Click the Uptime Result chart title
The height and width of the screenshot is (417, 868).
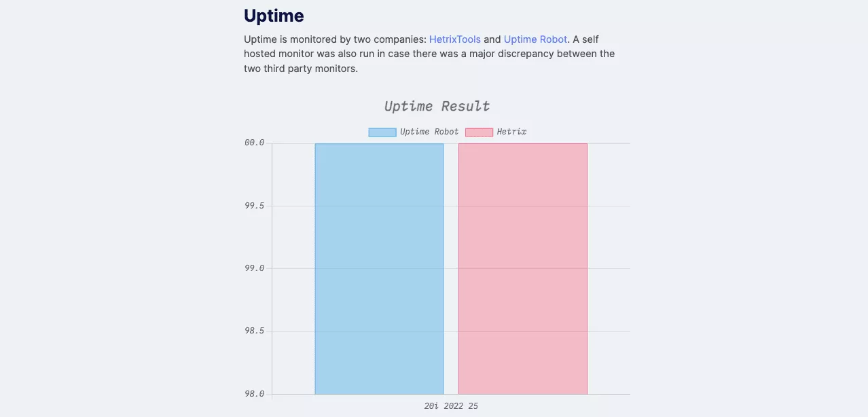coord(437,106)
